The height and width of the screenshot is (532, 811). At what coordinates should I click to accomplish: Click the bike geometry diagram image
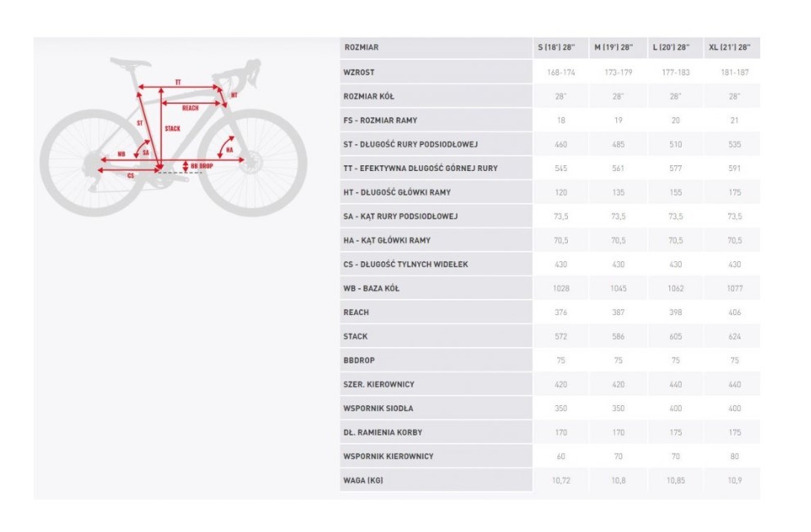pyautogui.click(x=173, y=137)
